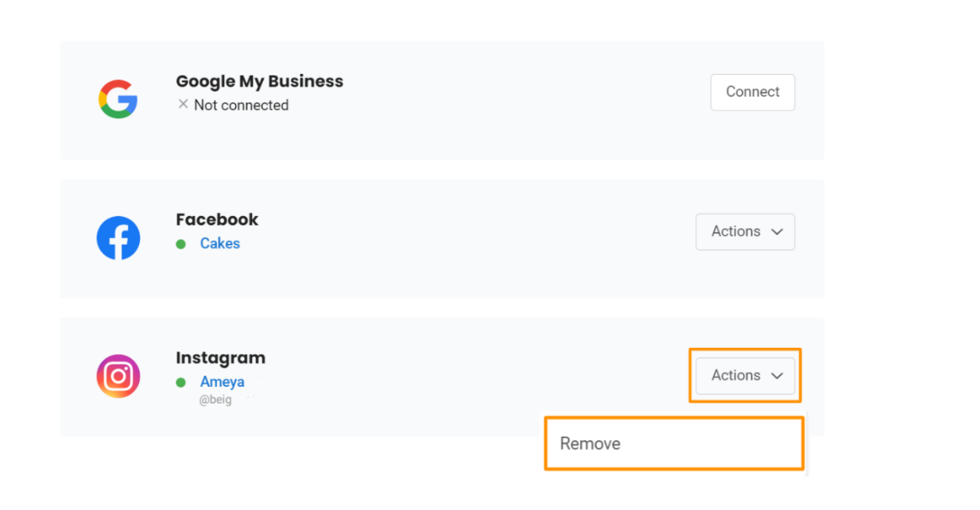The image size is (980, 510).
Task: Open the Facebook Actions dropdown
Action: point(745,232)
